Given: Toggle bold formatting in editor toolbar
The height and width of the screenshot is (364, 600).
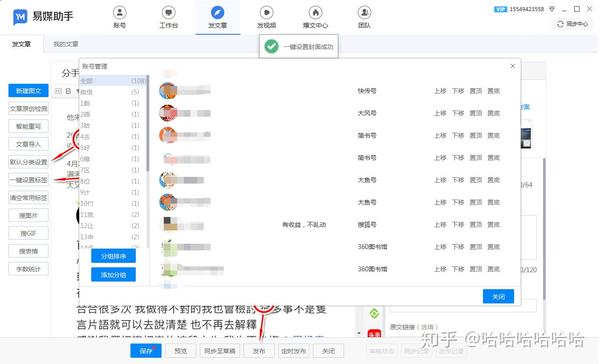Looking at the screenshot, I should click(x=68, y=91).
